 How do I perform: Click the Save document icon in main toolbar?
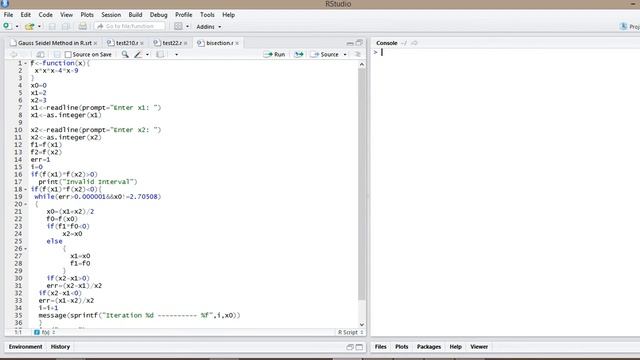[x=52, y=27]
